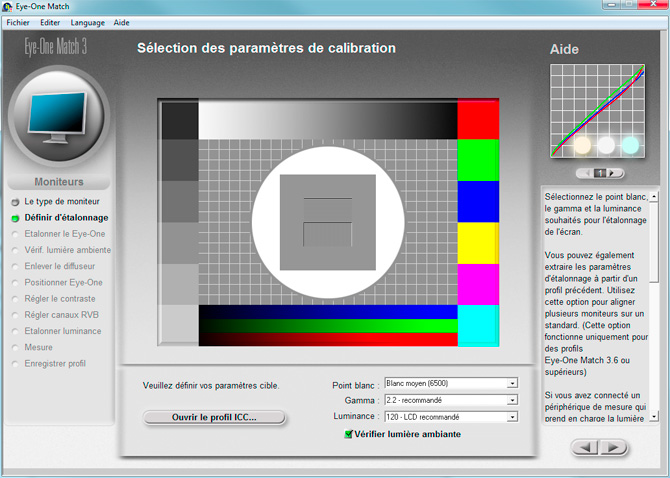
Task: Select the Moniteurs header button
Action: click(59, 182)
